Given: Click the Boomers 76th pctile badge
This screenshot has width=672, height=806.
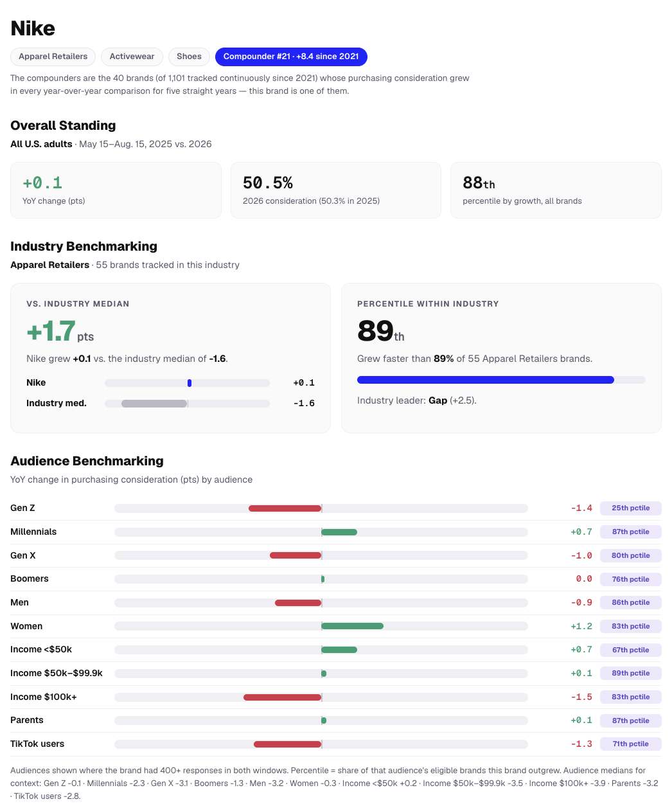Looking at the screenshot, I should point(631,579).
